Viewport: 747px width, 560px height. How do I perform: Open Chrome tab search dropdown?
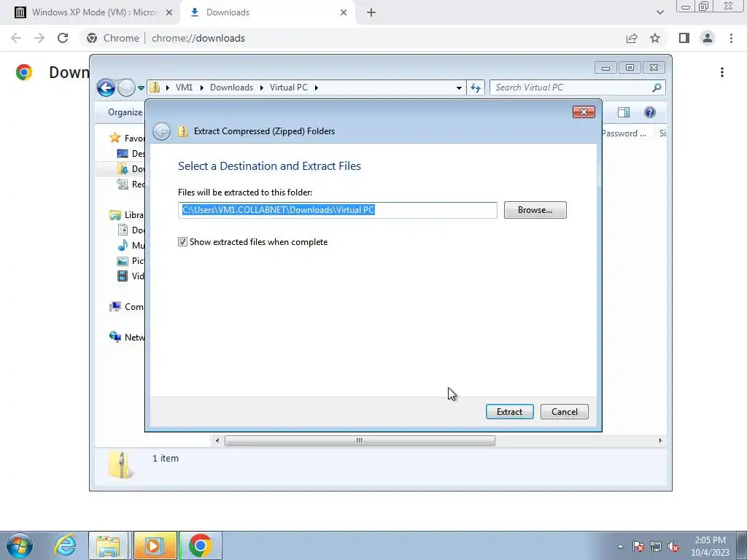point(659,12)
